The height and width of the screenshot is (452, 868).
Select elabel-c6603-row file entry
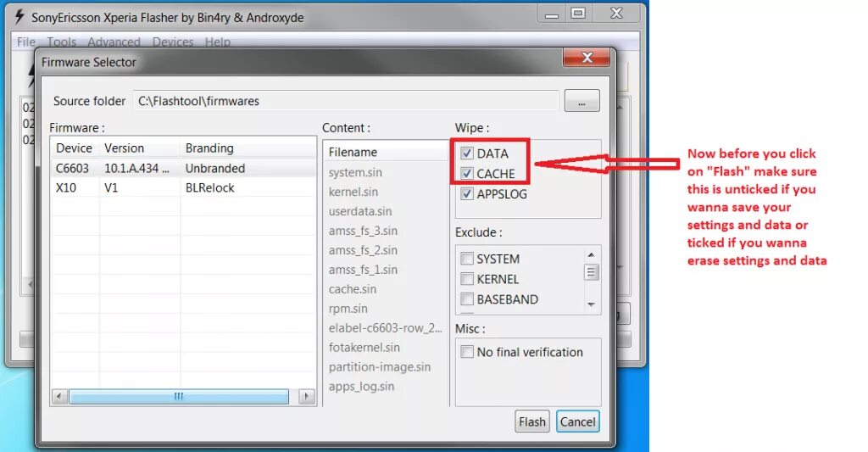click(386, 328)
